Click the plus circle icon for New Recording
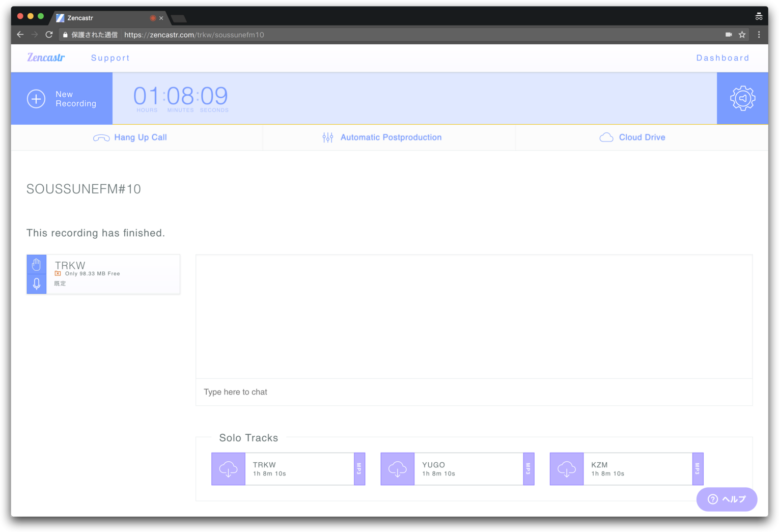This screenshot has width=779, height=532. 36,99
